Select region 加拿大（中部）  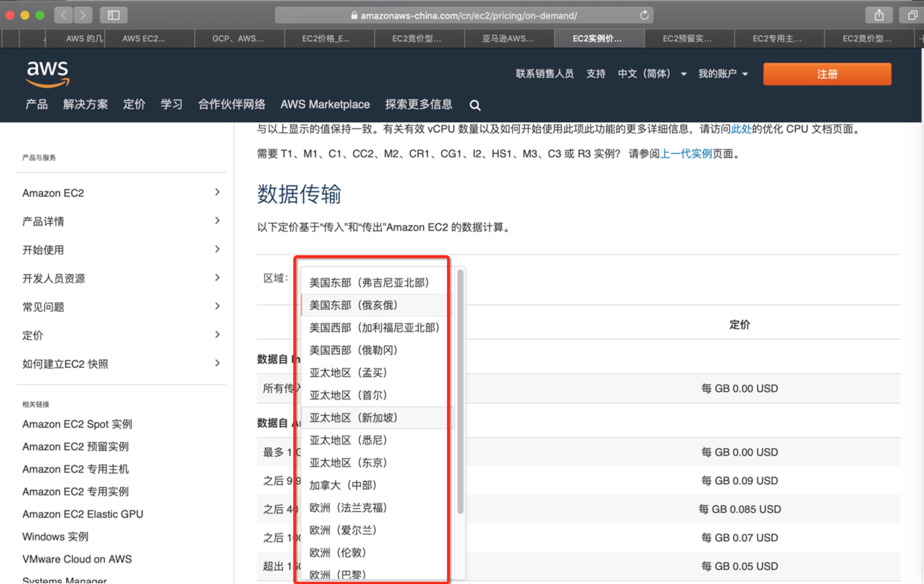[378, 485]
